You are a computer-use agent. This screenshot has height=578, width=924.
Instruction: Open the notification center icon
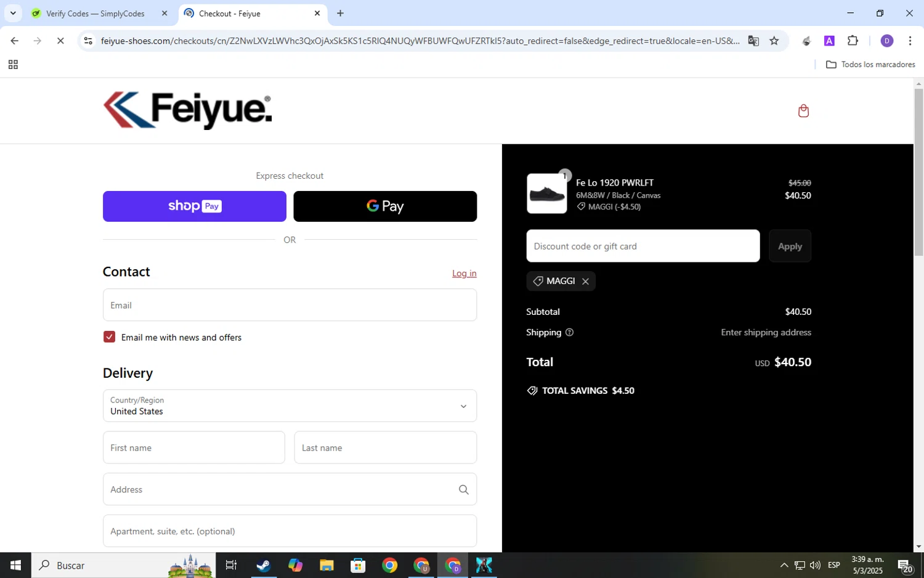coord(905,565)
